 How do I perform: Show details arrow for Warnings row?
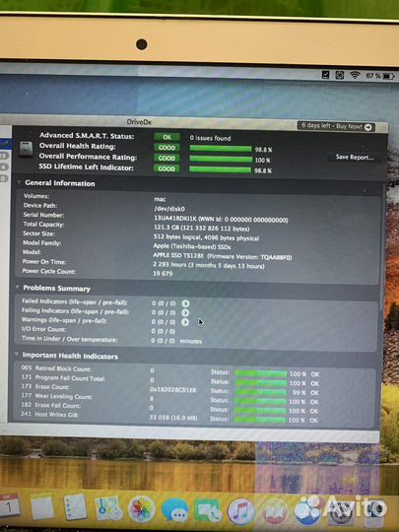(185, 321)
